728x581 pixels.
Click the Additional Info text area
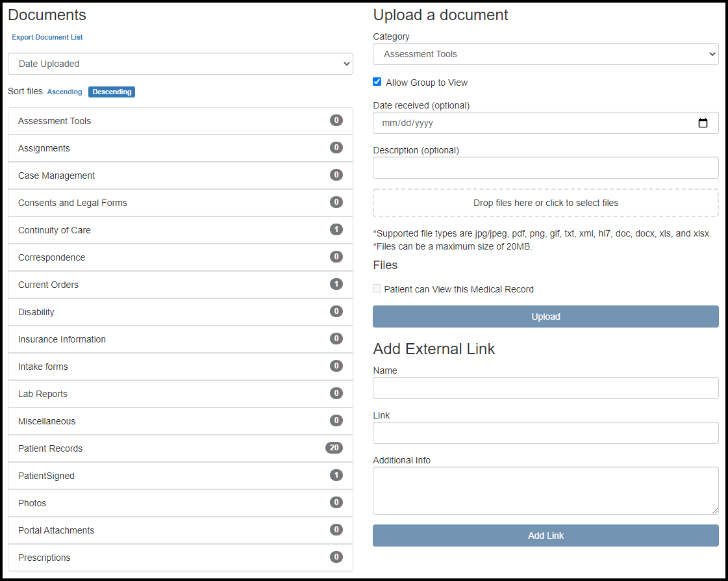546,490
